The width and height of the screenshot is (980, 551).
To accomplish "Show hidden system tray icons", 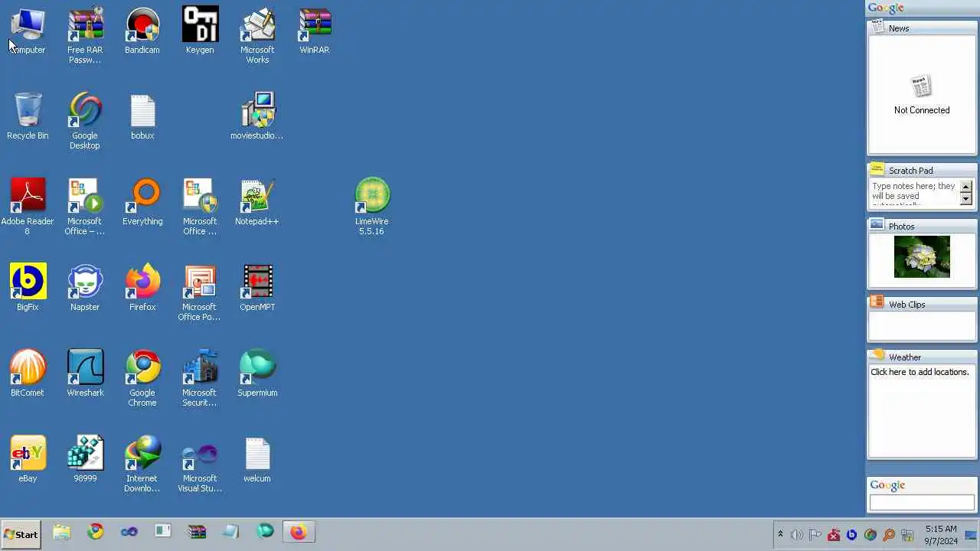I will coord(780,535).
